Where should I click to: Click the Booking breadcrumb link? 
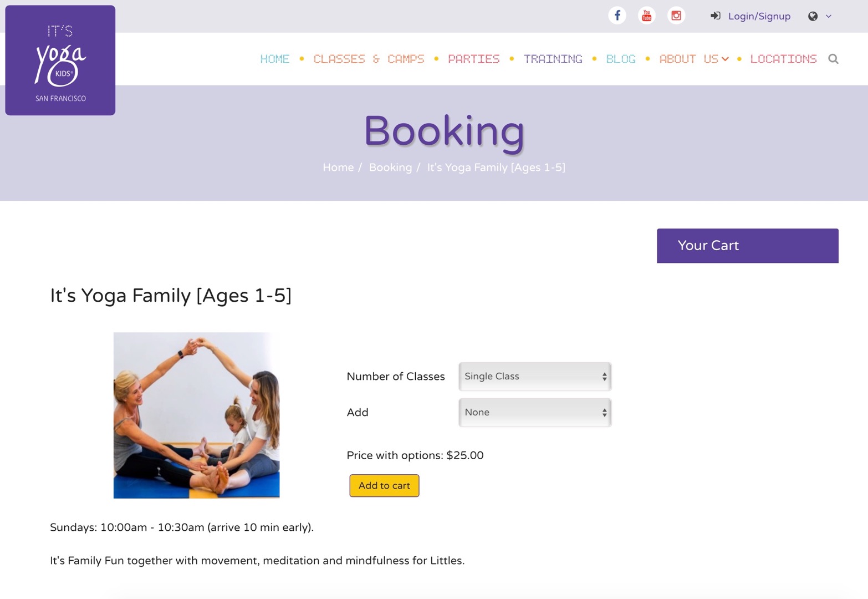[x=390, y=167]
